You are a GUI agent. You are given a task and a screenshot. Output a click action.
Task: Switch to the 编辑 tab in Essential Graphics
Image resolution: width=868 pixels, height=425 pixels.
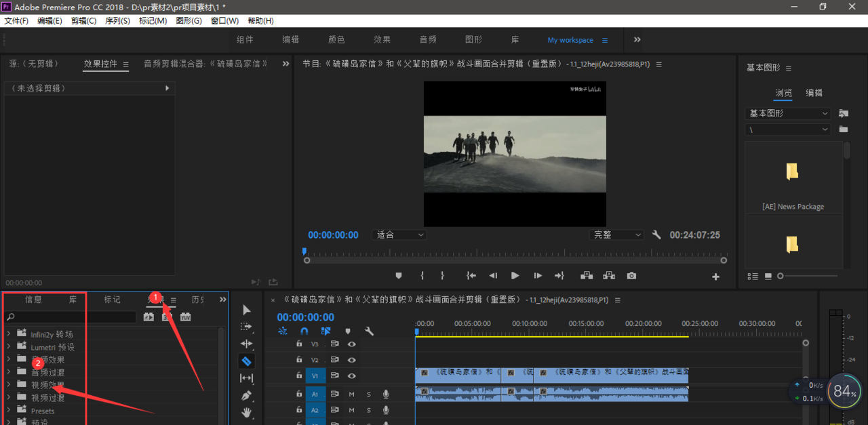(x=814, y=93)
